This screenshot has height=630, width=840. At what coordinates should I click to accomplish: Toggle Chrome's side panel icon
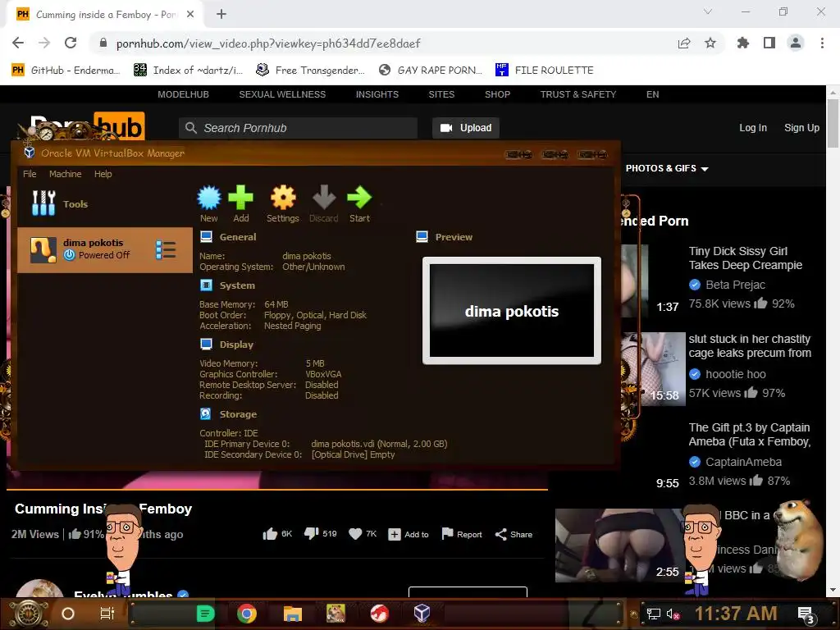769,43
